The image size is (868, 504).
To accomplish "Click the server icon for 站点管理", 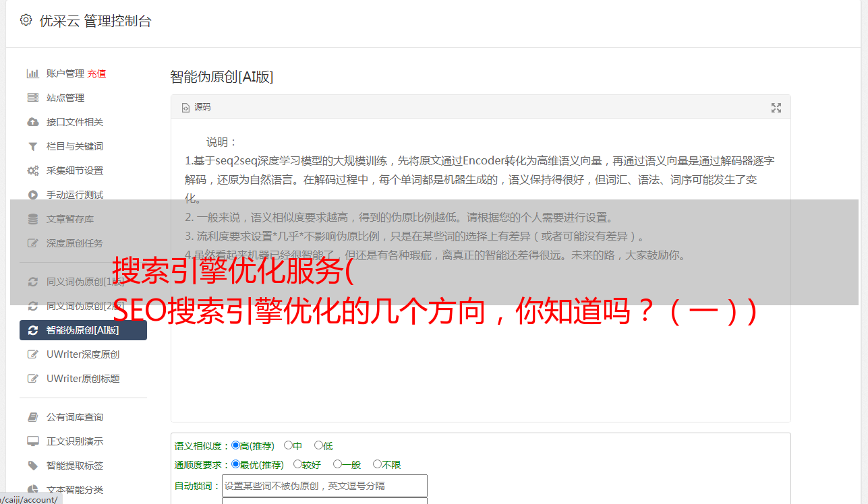I will pos(32,98).
